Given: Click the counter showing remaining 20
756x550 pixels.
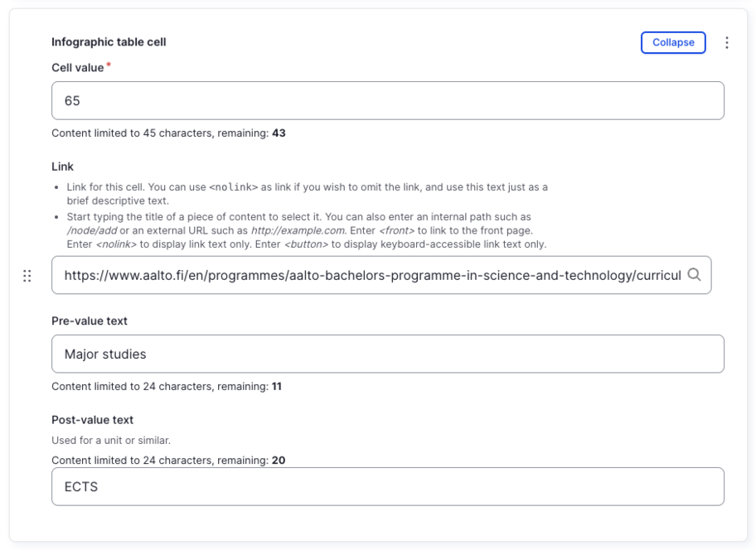Looking at the screenshot, I should point(167,460).
